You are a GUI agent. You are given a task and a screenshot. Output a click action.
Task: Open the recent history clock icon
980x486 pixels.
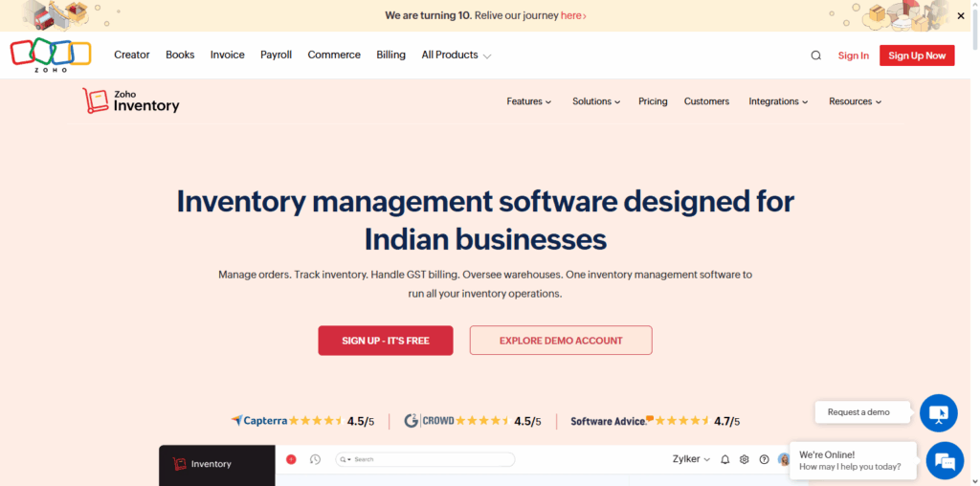(315, 459)
